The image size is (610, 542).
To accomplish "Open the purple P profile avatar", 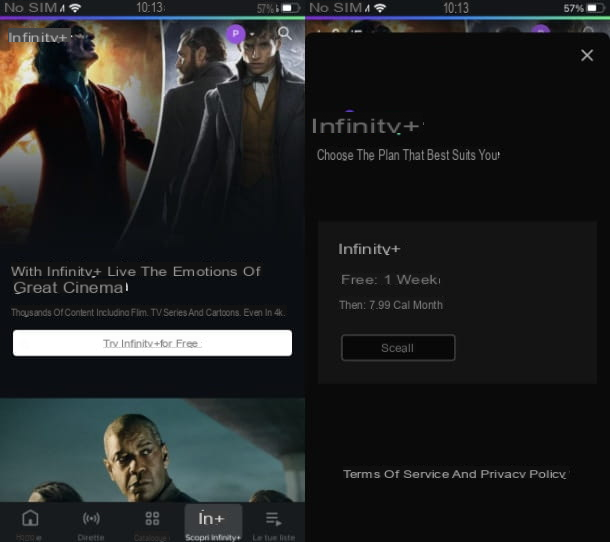I will [x=235, y=34].
